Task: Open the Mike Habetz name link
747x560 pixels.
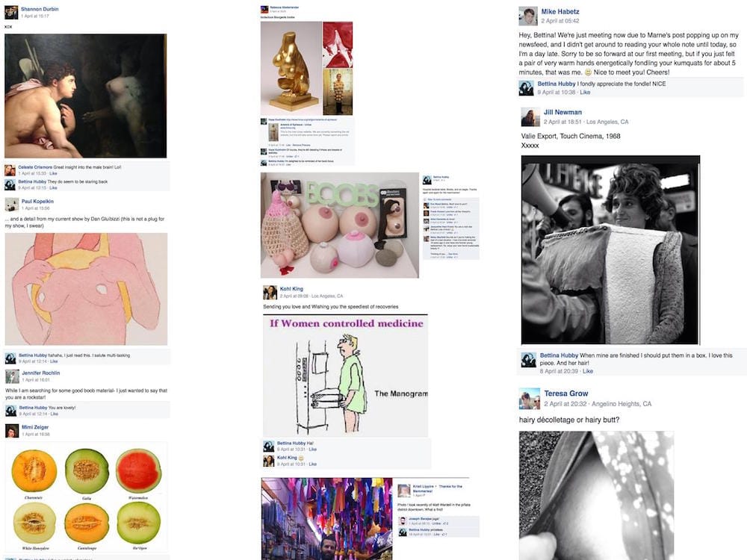Action: point(560,11)
